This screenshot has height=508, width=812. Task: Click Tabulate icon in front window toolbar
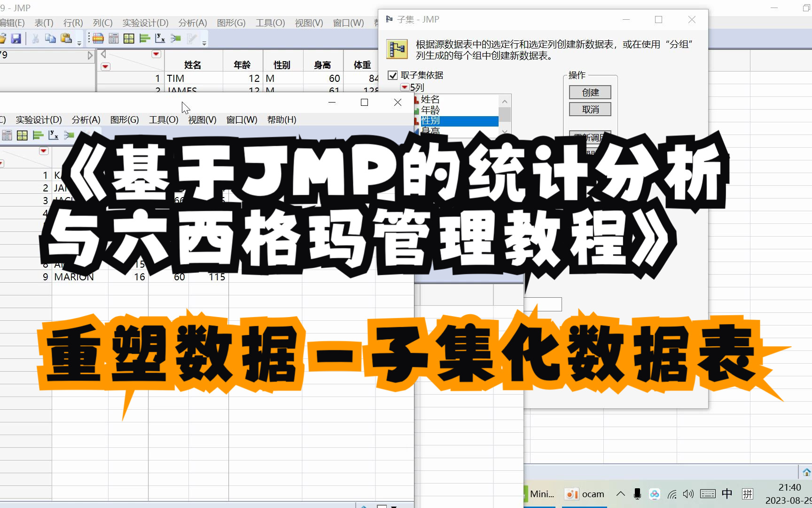[7, 135]
